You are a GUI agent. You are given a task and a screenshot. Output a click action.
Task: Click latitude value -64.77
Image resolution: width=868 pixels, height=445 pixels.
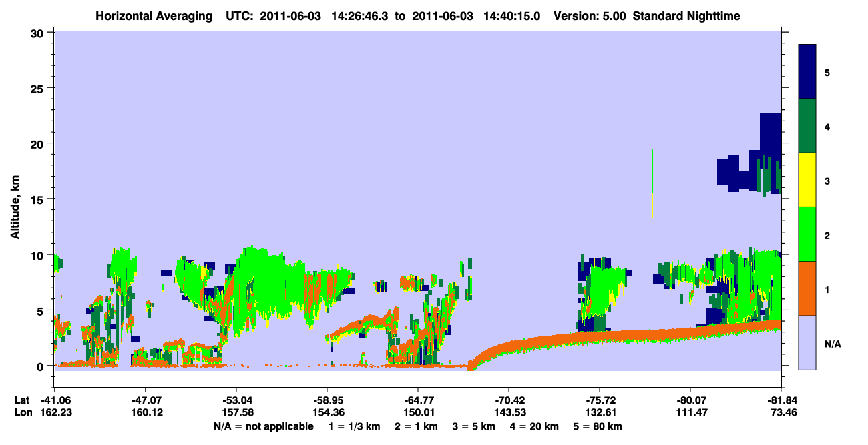417,400
